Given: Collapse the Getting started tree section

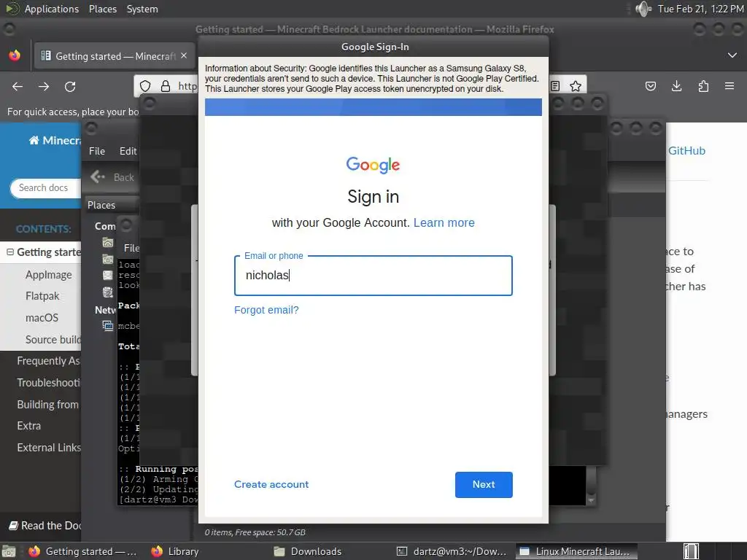Looking at the screenshot, I should (x=10, y=252).
